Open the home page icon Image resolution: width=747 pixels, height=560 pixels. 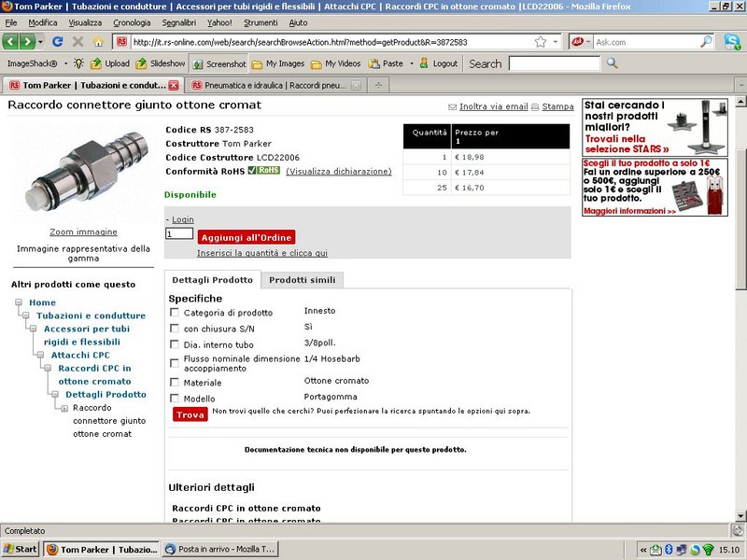tap(98, 42)
